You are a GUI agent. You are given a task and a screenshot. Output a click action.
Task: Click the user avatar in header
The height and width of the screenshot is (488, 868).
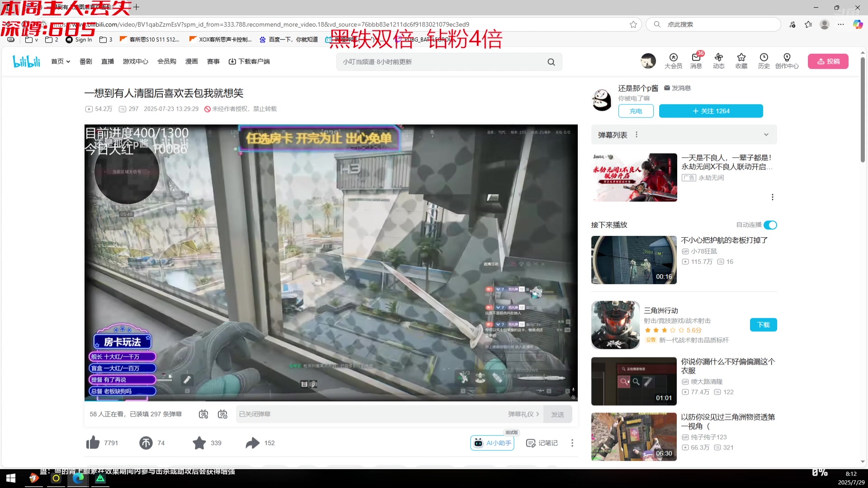(648, 61)
